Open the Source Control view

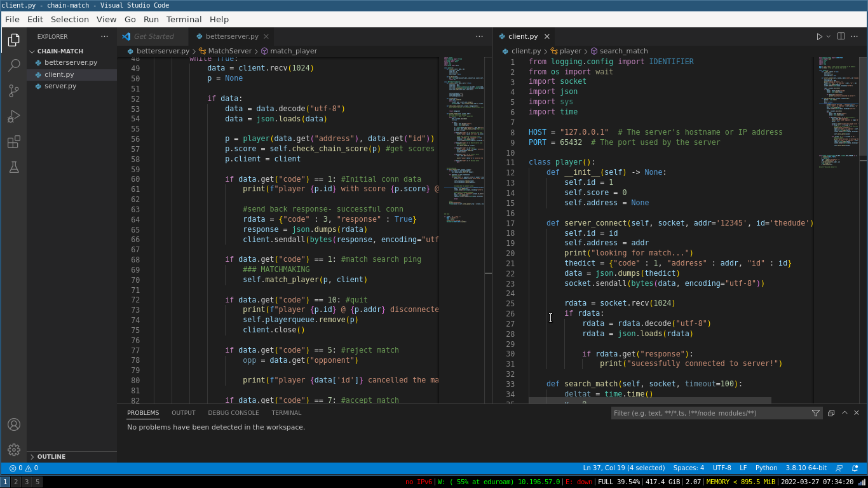pos(13,91)
